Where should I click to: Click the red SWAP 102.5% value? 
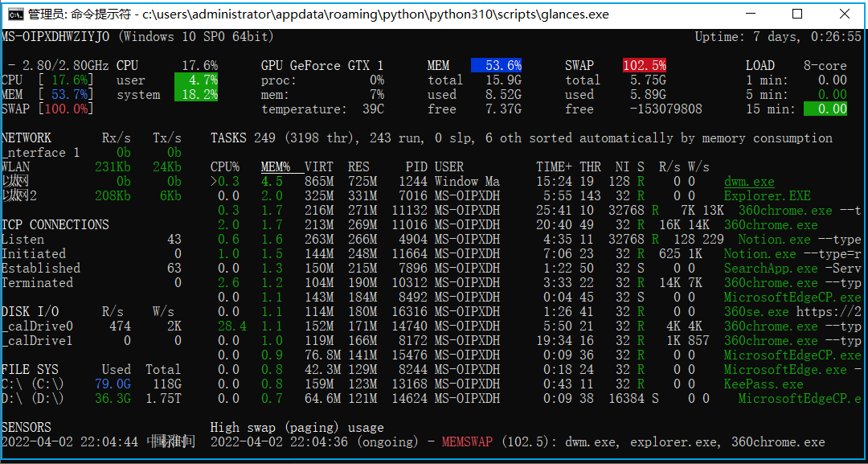(x=645, y=65)
